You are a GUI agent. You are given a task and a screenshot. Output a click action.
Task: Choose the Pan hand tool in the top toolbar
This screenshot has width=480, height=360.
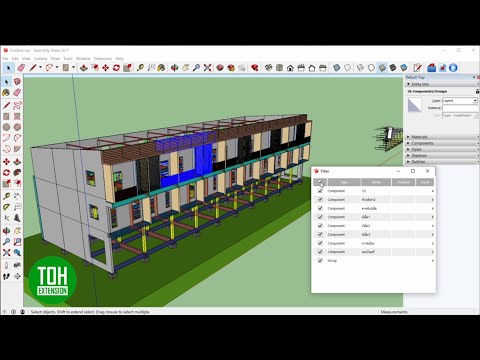(x=185, y=68)
